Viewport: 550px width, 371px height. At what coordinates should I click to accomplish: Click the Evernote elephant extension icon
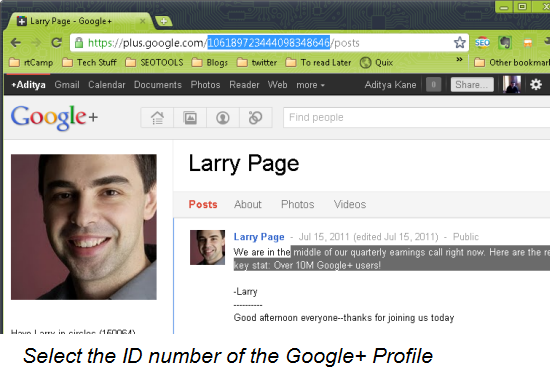[505, 42]
